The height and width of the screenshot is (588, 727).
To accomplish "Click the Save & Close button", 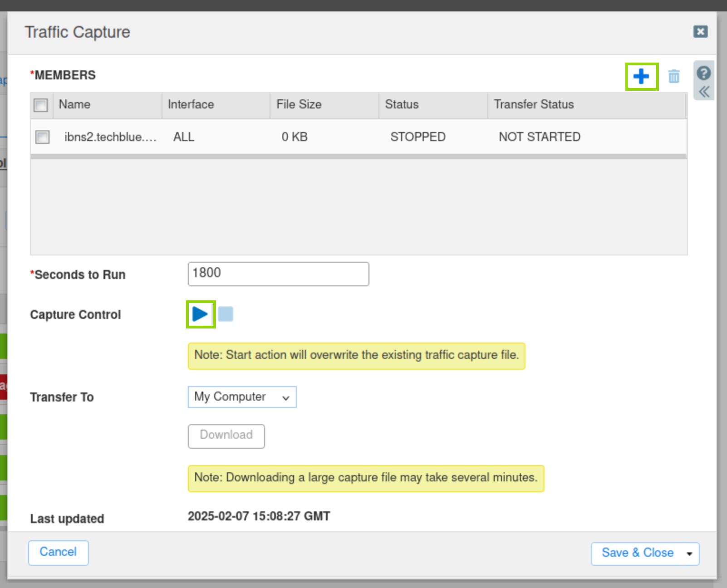I will point(637,553).
